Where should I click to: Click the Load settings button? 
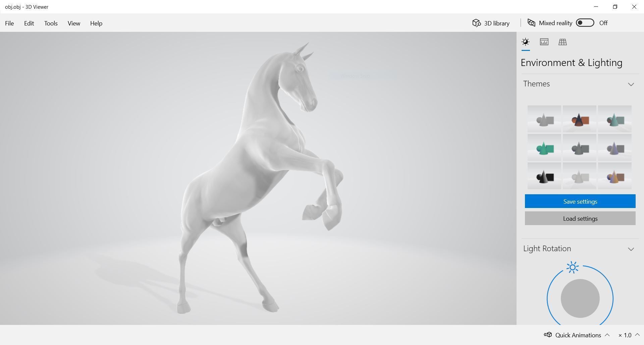pos(580,218)
